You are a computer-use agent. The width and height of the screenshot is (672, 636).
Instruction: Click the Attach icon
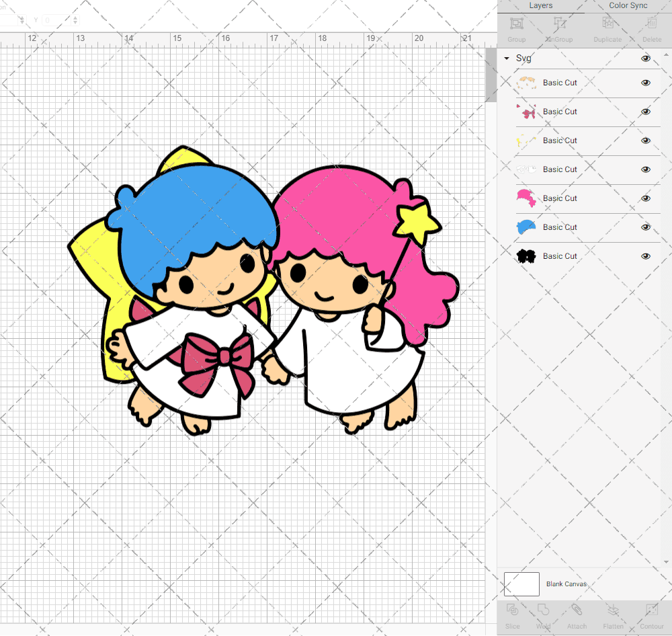577,615
